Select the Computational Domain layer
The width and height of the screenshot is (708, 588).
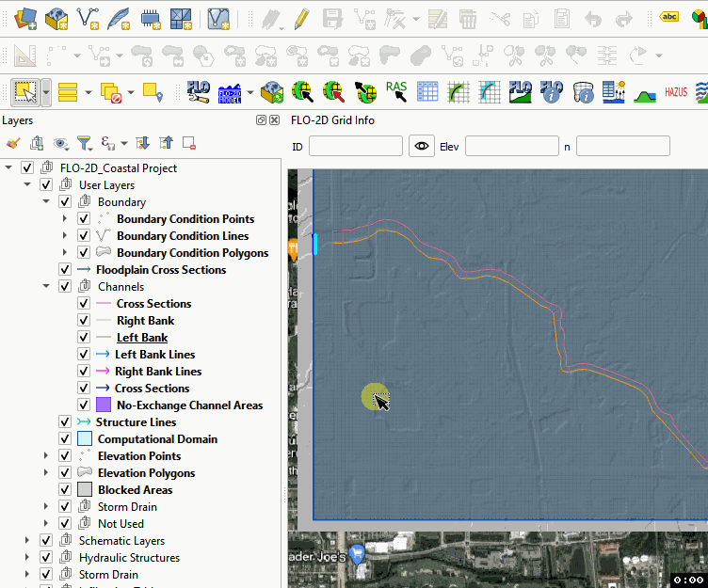(157, 439)
